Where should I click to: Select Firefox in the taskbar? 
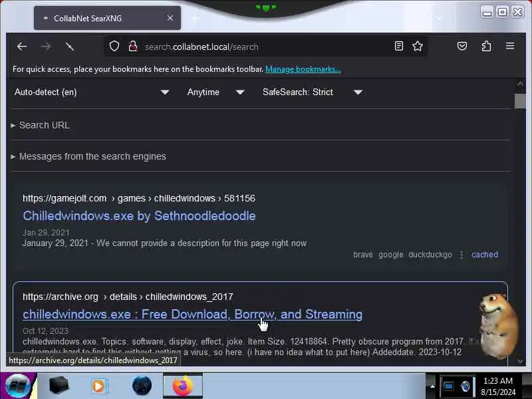pos(183,386)
